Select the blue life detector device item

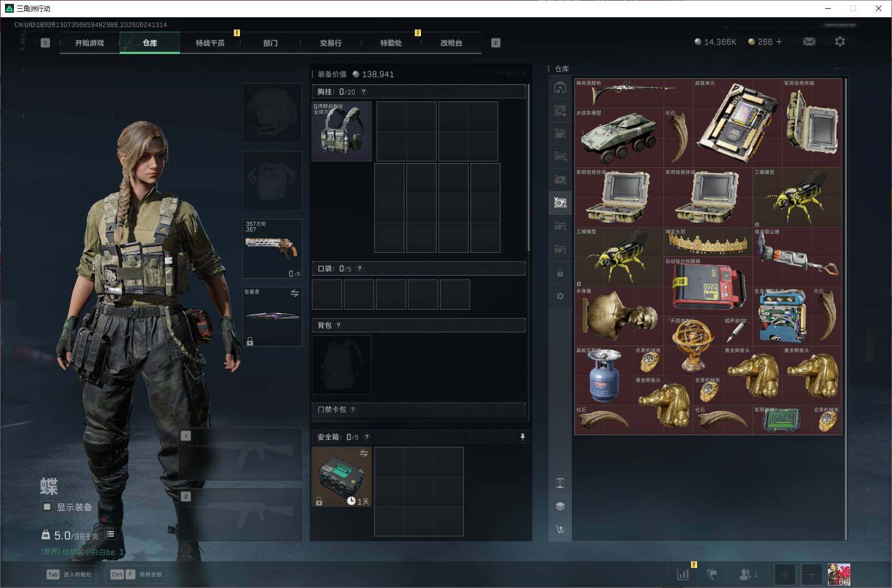(x=782, y=316)
